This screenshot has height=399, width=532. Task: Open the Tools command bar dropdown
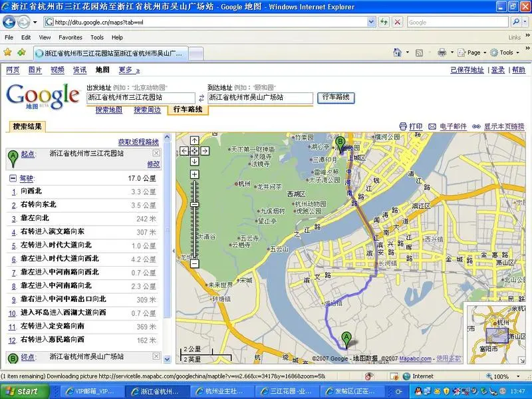click(x=505, y=53)
